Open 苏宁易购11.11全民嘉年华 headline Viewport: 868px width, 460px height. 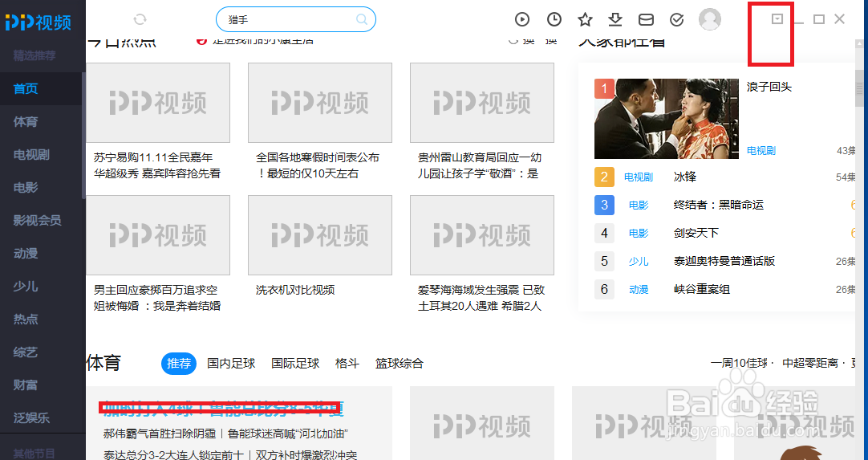pyautogui.click(x=157, y=165)
